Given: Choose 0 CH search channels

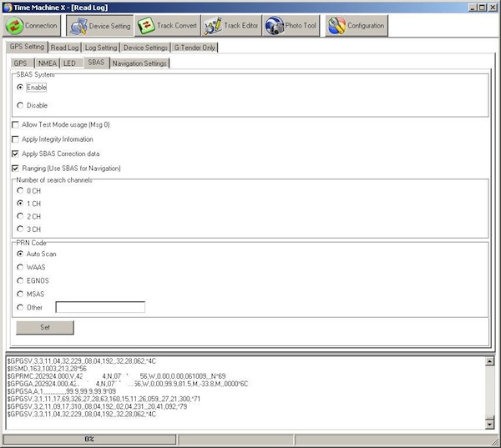Looking at the screenshot, I should [x=20, y=191].
